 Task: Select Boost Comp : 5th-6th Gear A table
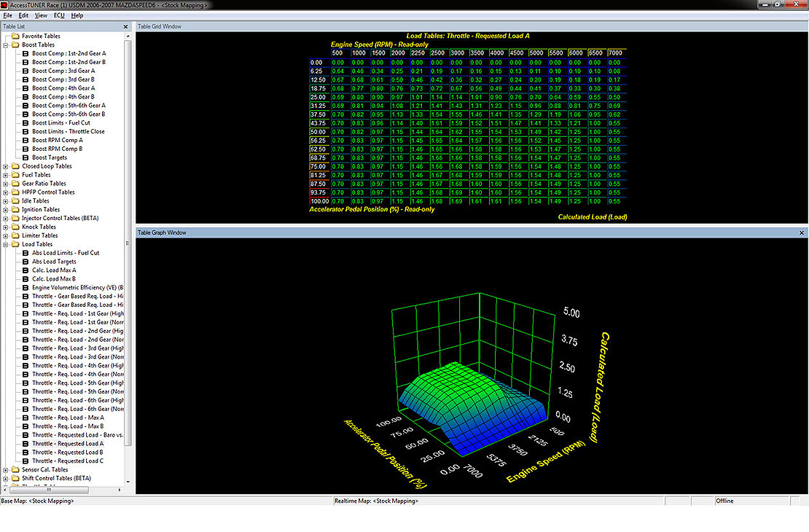(69, 106)
